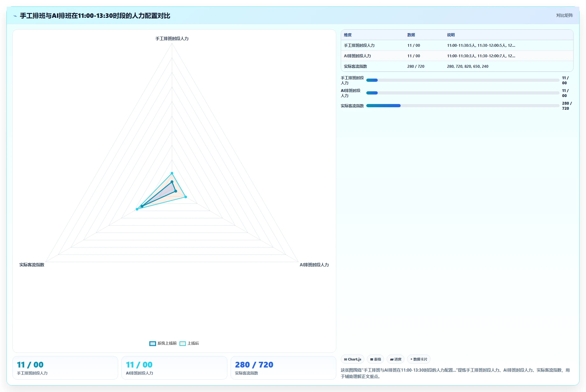Click the 实际客流指数 progress bar
Viewport: 586px width, 392px height.
tap(463, 106)
